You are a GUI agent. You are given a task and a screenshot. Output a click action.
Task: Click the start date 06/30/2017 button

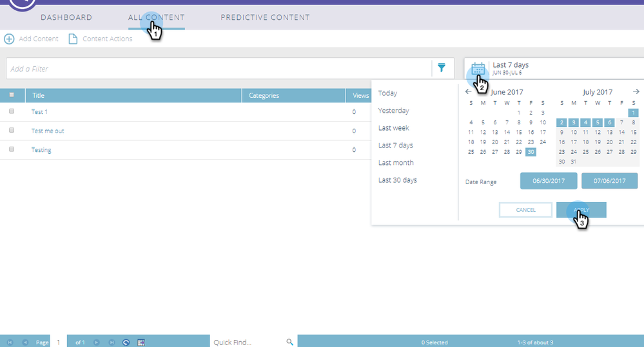coord(549,181)
